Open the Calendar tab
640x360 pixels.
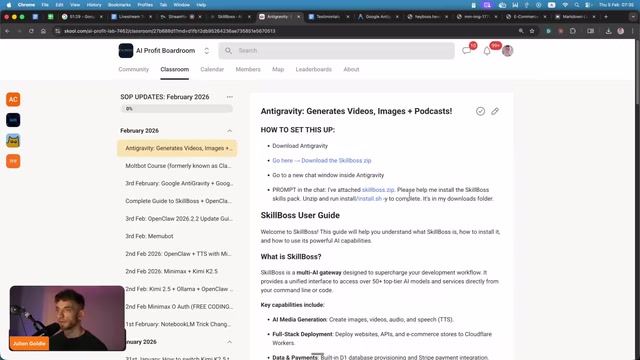pos(212,69)
